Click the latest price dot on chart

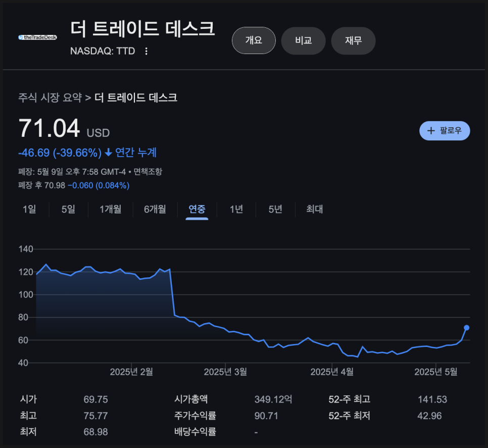(x=466, y=328)
